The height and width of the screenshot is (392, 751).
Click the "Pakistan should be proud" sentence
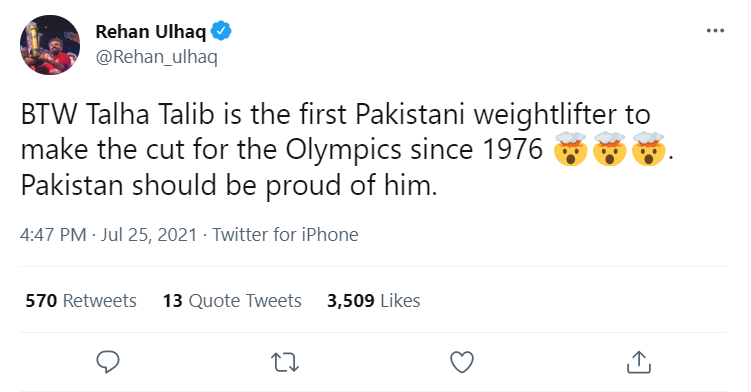tap(229, 185)
